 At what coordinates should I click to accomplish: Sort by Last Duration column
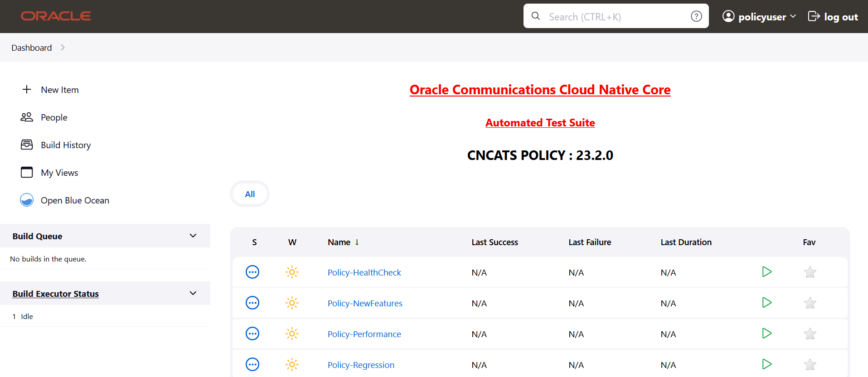tap(686, 242)
